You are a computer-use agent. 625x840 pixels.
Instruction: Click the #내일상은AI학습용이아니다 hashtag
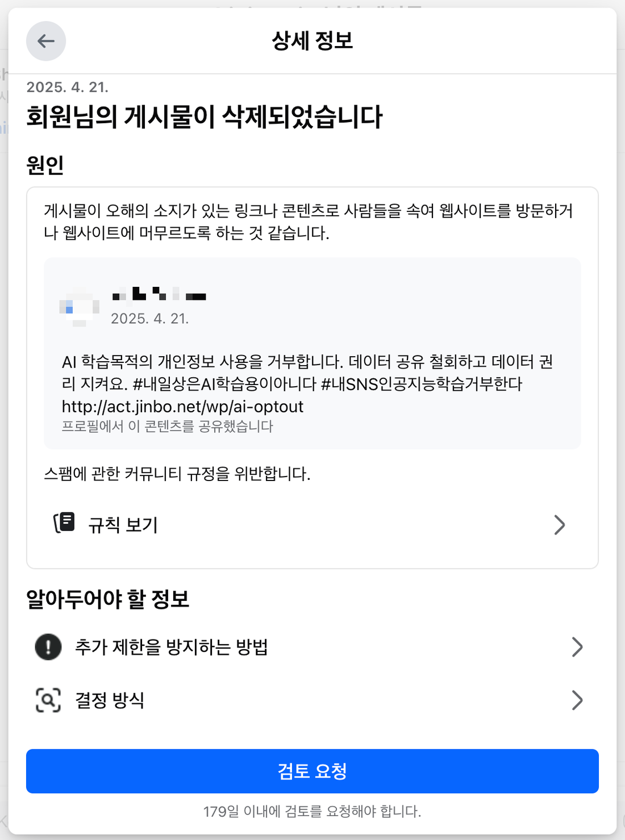pyautogui.click(x=224, y=384)
